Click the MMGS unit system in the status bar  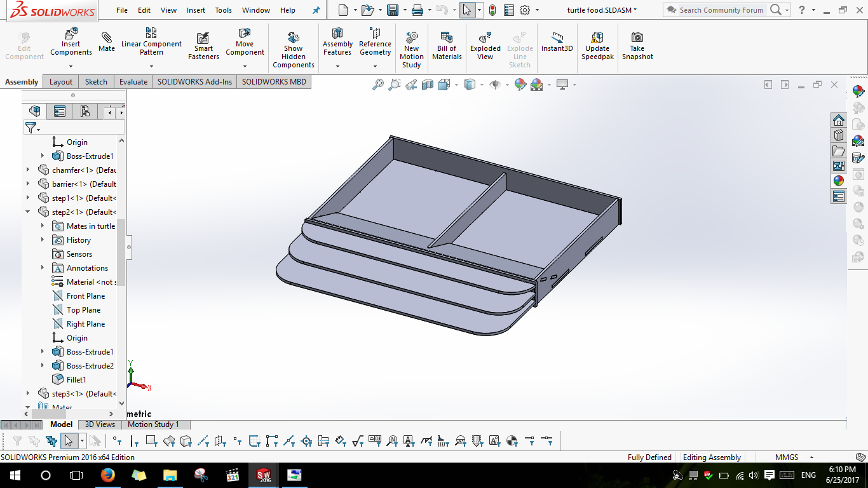(x=787, y=457)
